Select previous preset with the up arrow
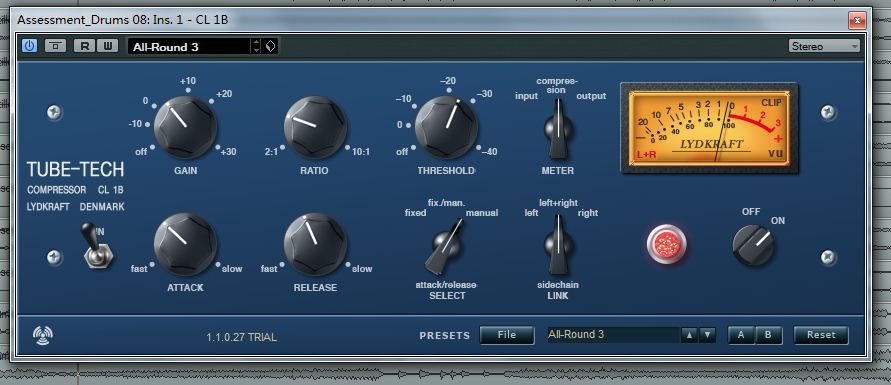Image resolution: width=891 pixels, height=385 pixels. tap(689, 335)
